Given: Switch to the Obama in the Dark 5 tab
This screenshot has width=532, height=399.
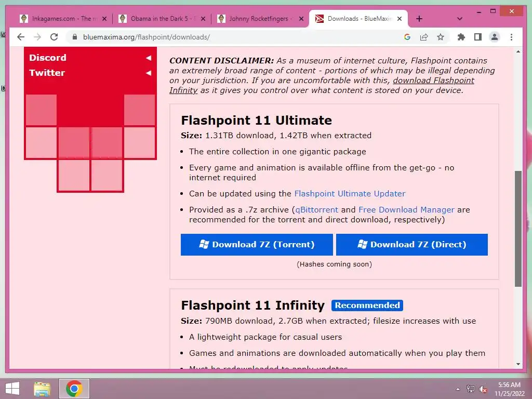Looking at the screenshot, I should tap(159, 19).
